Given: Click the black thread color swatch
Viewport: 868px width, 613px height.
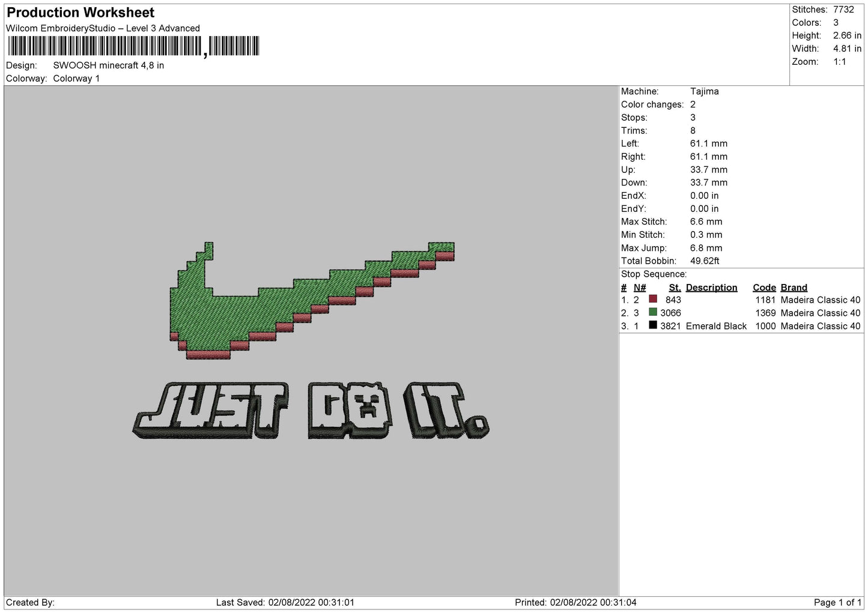Looking at the screenshot, I should coord(653,325).
